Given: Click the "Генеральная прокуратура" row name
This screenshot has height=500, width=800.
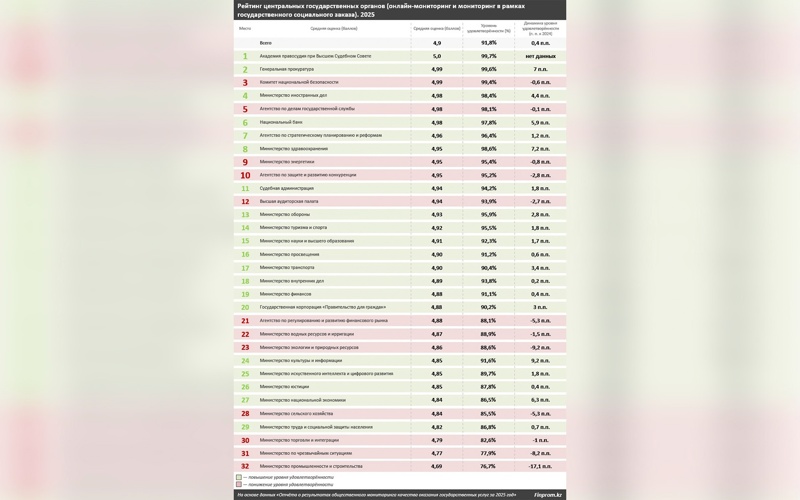Looking at the screenshot, I should (x=288, y=69).
